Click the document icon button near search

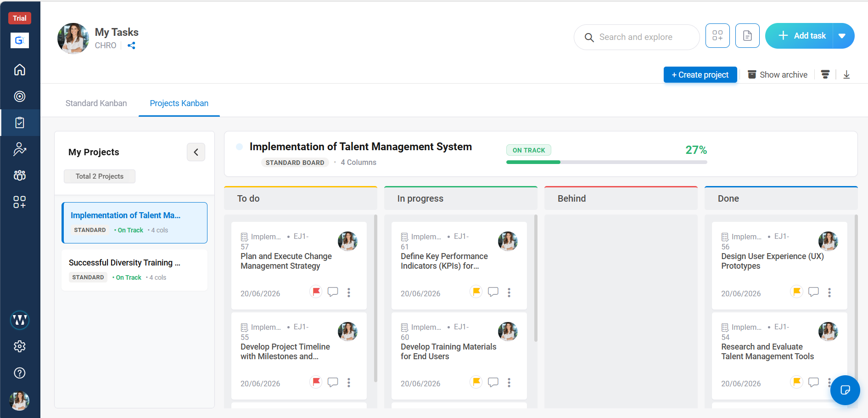tap(747, 36)
